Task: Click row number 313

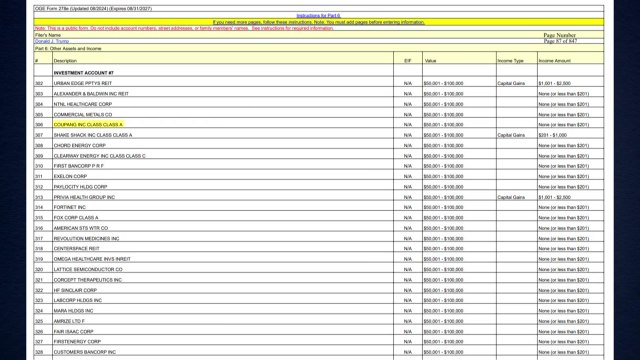Action: (x=39, y=197)
